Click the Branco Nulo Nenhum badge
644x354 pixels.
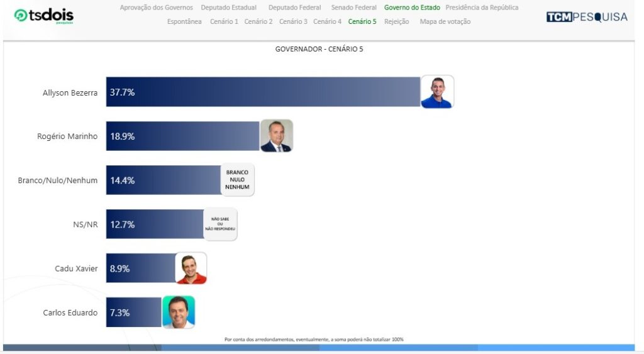coord(237,180)
